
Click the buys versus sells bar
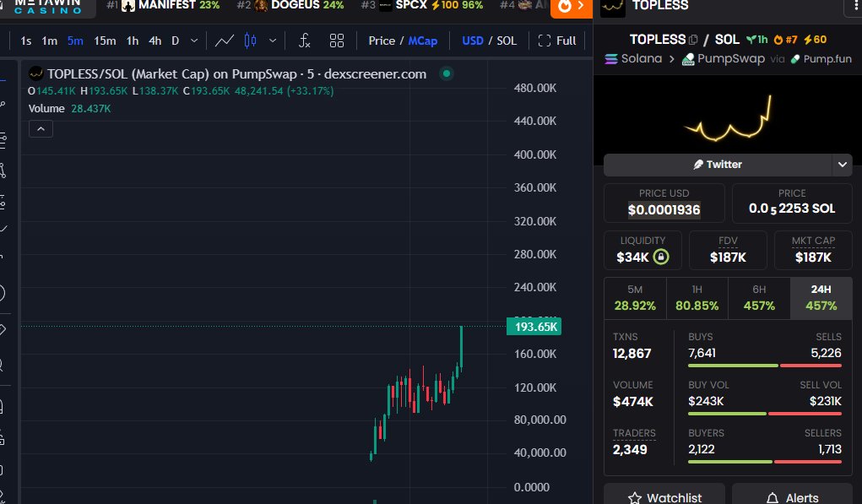point(765,366)
